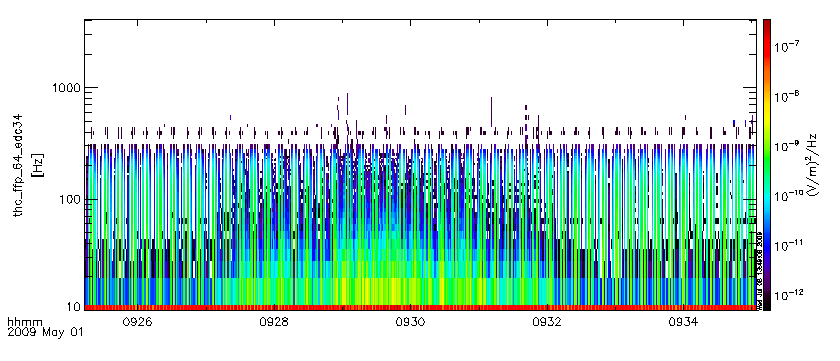Click the (V/m)²/Hz colorbar unit title
This screenshot has width=840, height=361.
[x=812, y=165]
